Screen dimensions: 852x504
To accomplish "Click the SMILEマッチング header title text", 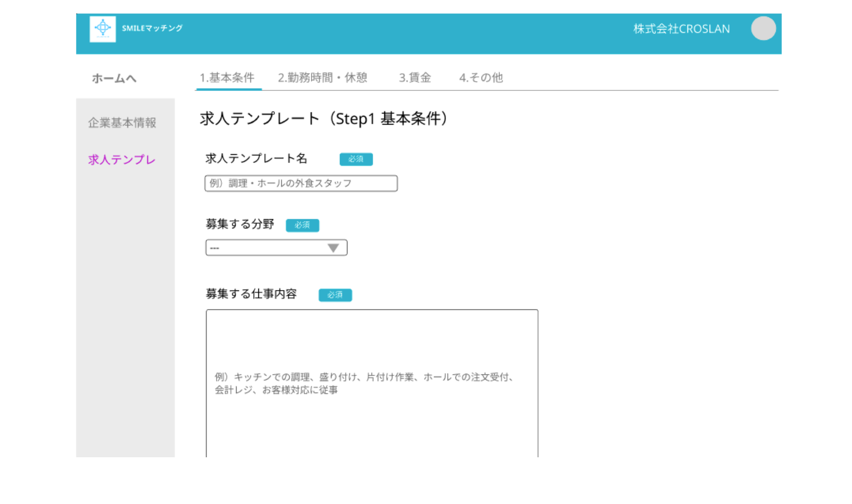I will (152, 28).
